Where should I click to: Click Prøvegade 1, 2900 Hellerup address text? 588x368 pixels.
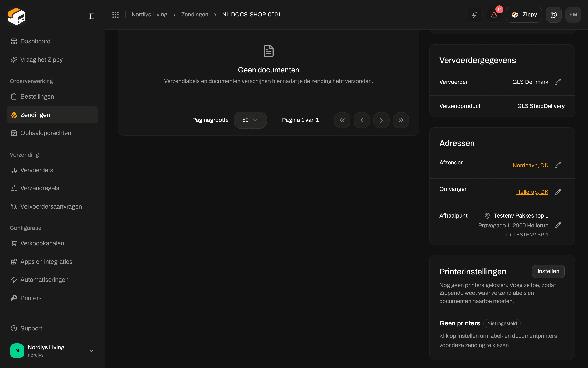pyautogui.click(x=513, y=225)
